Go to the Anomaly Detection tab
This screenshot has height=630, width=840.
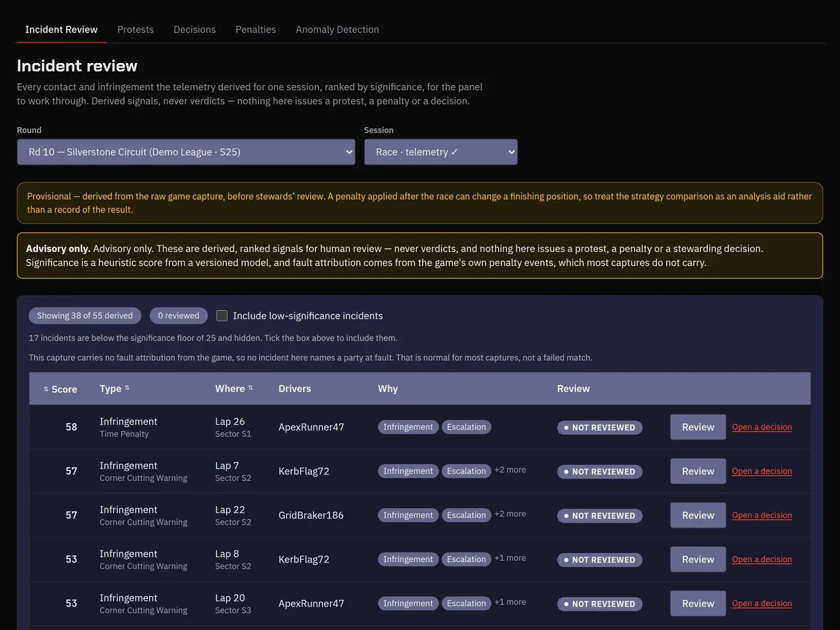[337, 29]
